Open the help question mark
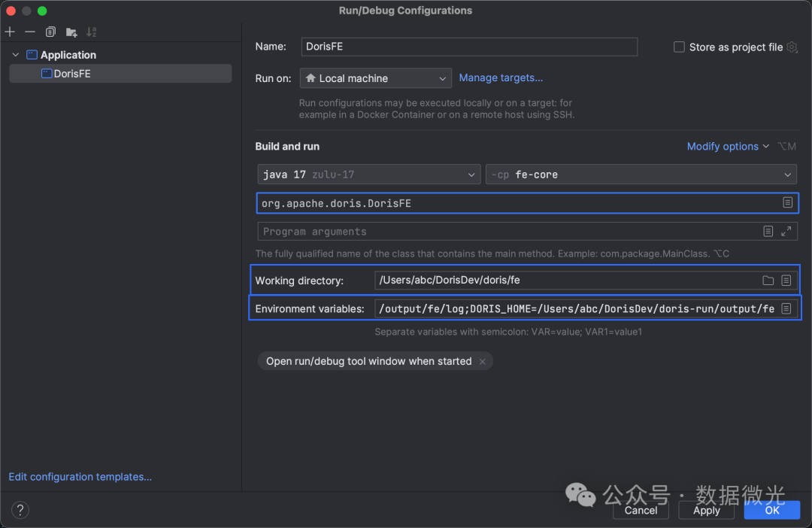Screen dimensions: 812x528 tap(20, 509)
